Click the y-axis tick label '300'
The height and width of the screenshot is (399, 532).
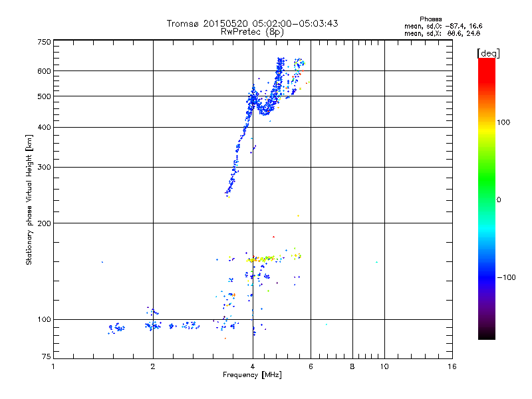point(44,167)
